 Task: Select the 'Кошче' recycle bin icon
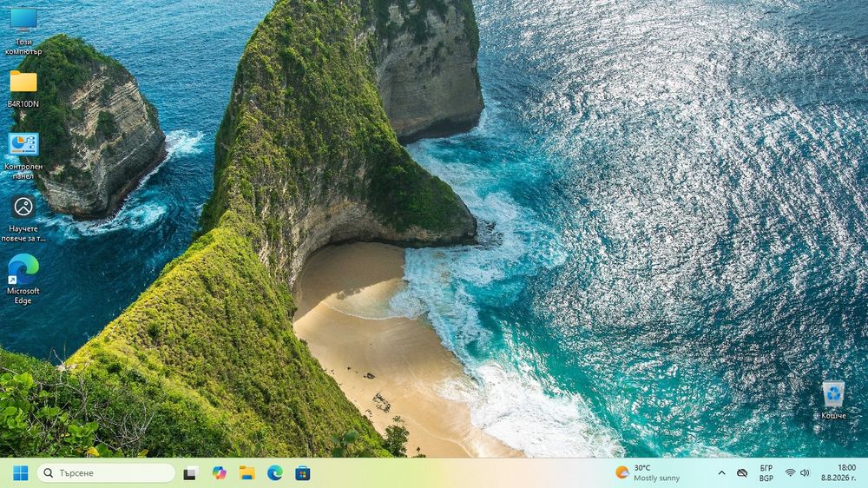click(x=833, y=400)
